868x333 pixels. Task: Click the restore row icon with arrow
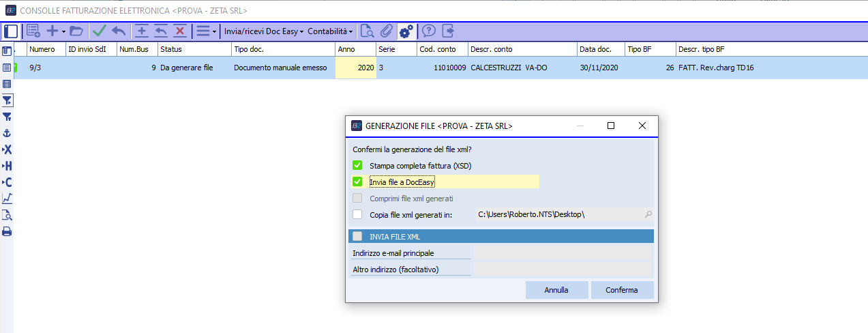pyautogui.click(x=161, y=31)
